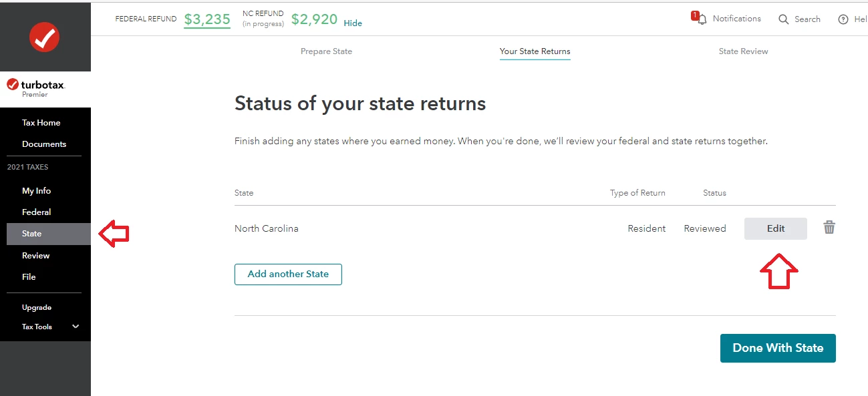868x396 pixels.
Task: Click the Search magnifier icon
Action: pyautogui.click(x=784, y=19)
